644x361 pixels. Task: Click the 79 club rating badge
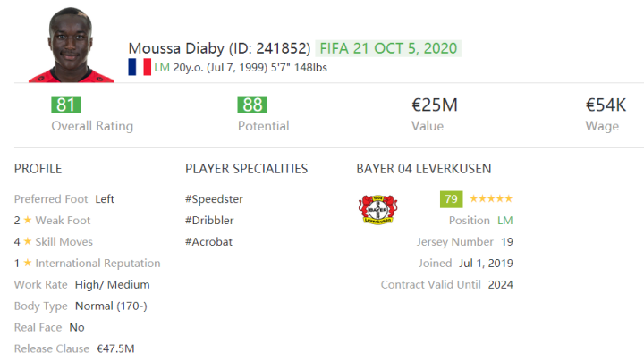452,198
